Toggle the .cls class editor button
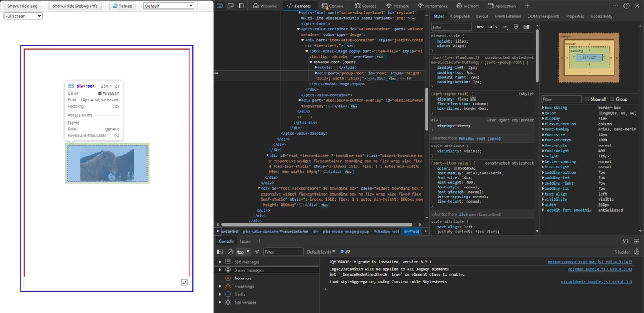This screenshot has height=313, width=644. (493, 27)
